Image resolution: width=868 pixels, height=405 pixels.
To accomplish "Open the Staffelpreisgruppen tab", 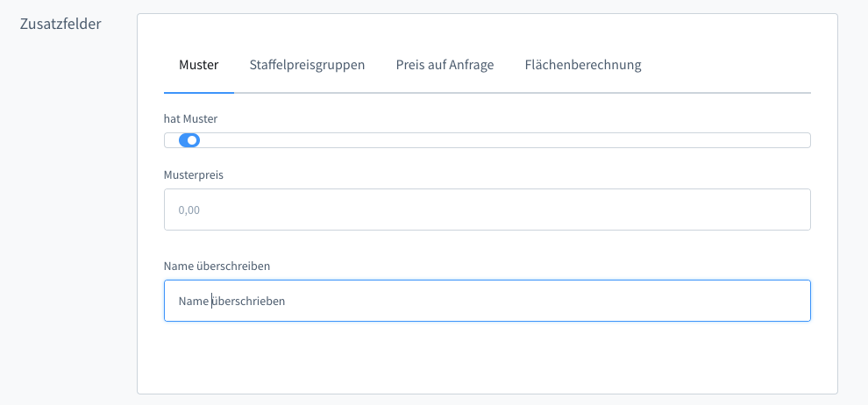I will [x=307, y=65].
